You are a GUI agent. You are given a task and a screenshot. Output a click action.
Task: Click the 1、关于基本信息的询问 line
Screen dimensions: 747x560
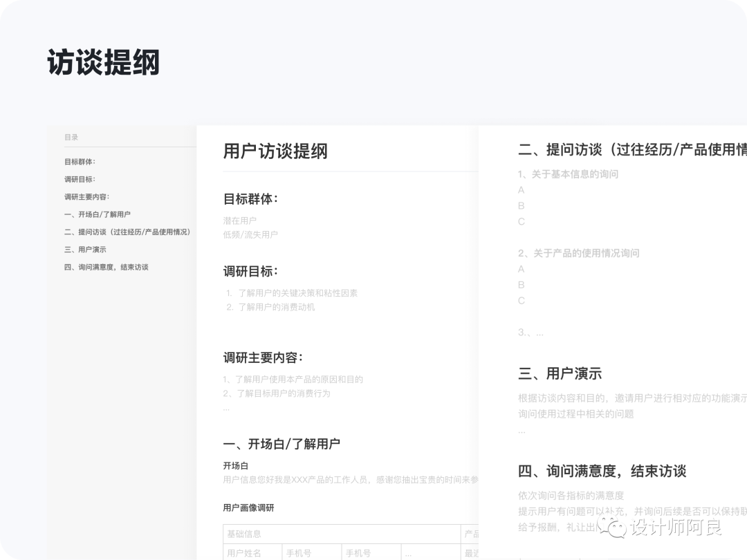pos(568,174)
